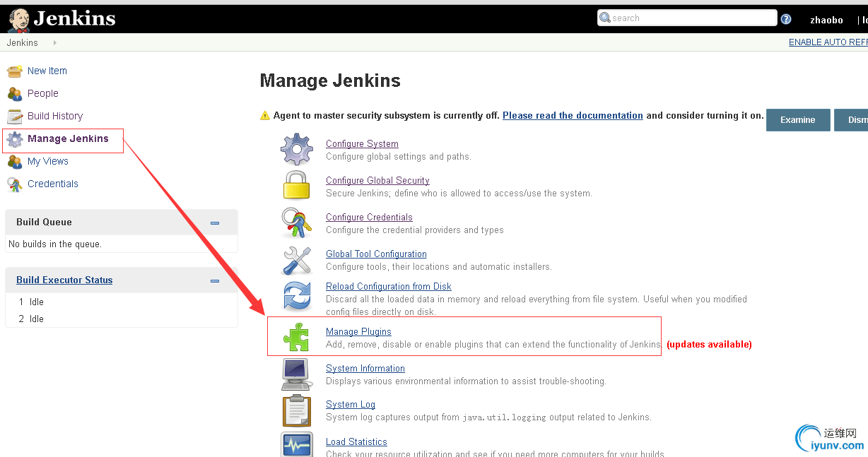Click the Reload Configuration refresh arrows icon
The width and height of the screenshot is (868, 457).
297,297
